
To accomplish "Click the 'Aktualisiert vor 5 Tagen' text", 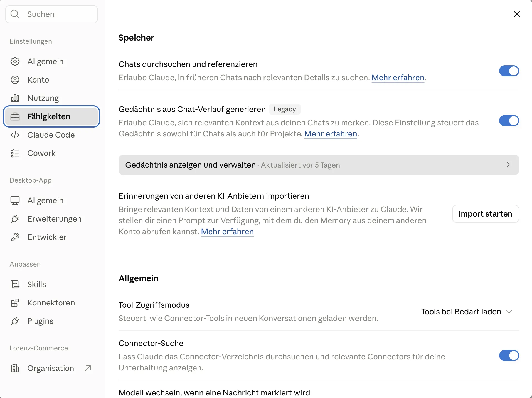I will coord(300,165).
